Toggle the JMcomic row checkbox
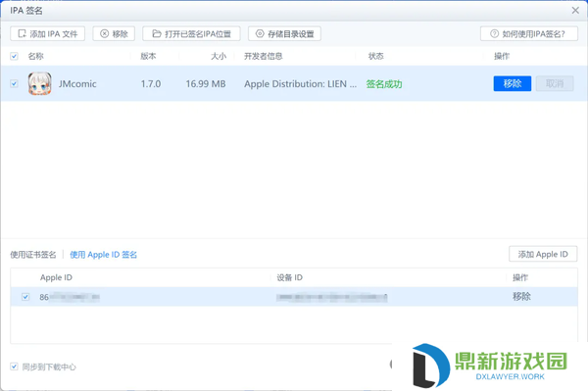 [x=15, y=83]
